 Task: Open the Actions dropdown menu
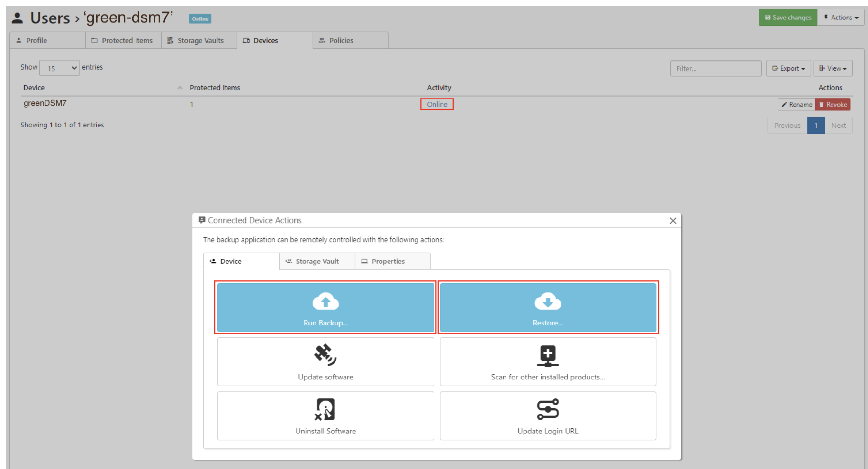click(841, 18)
